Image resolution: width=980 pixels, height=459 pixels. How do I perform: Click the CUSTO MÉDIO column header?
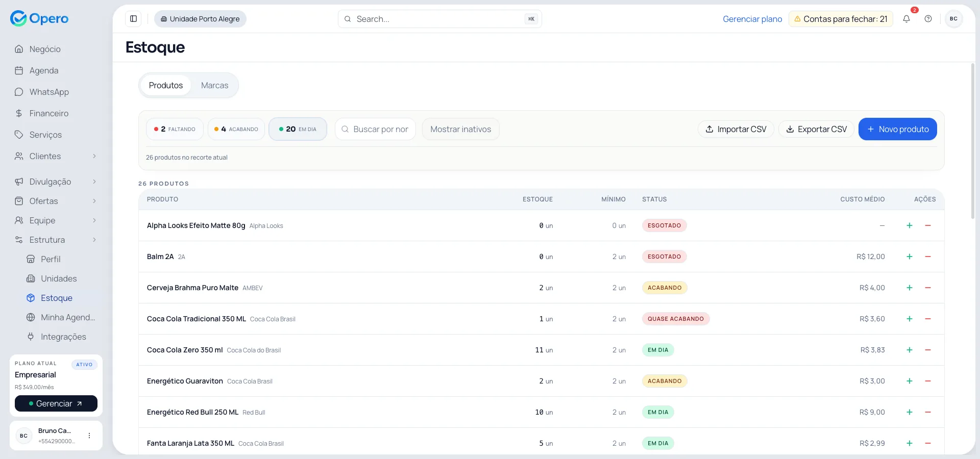[x=863, y=199]
